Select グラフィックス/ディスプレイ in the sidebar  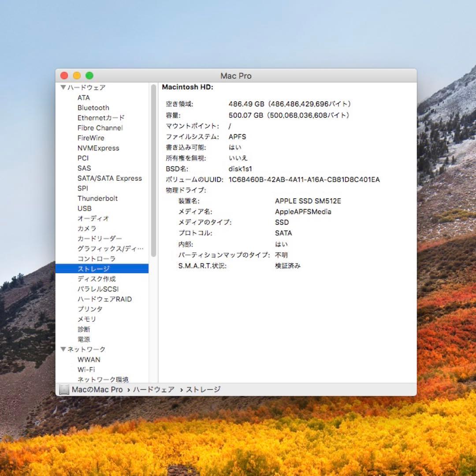[110, 248]
